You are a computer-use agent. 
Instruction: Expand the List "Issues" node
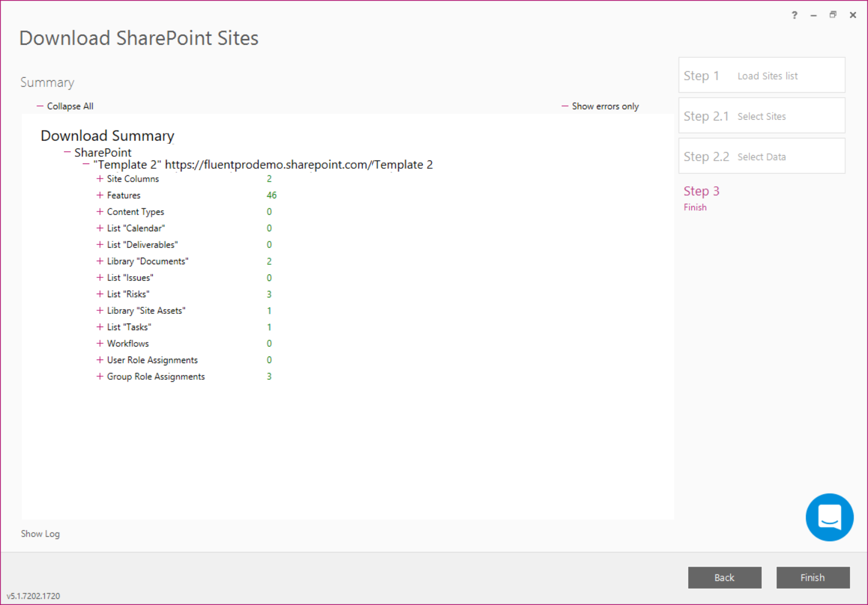click(99, 277)
